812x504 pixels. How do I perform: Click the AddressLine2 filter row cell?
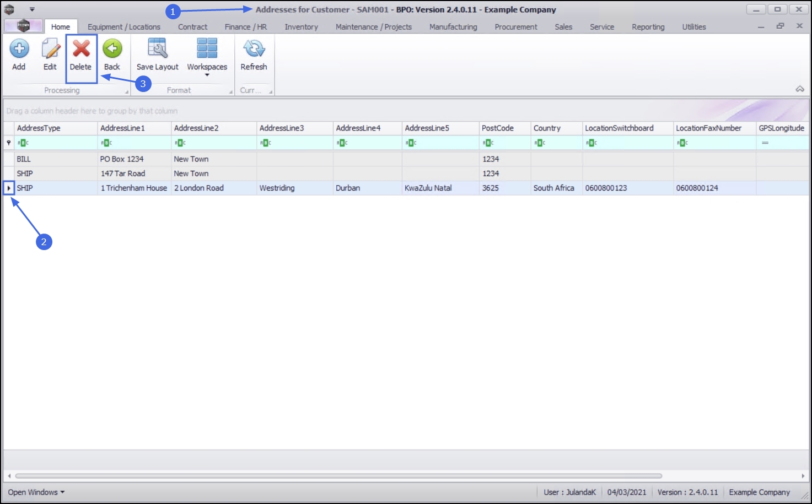(x=214, y=143)
